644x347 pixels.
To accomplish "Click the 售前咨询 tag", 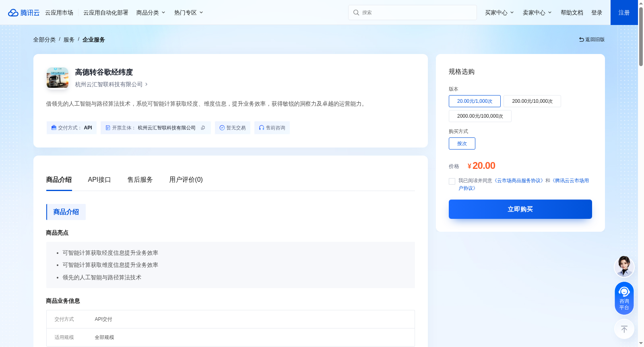I will (272, 128).
